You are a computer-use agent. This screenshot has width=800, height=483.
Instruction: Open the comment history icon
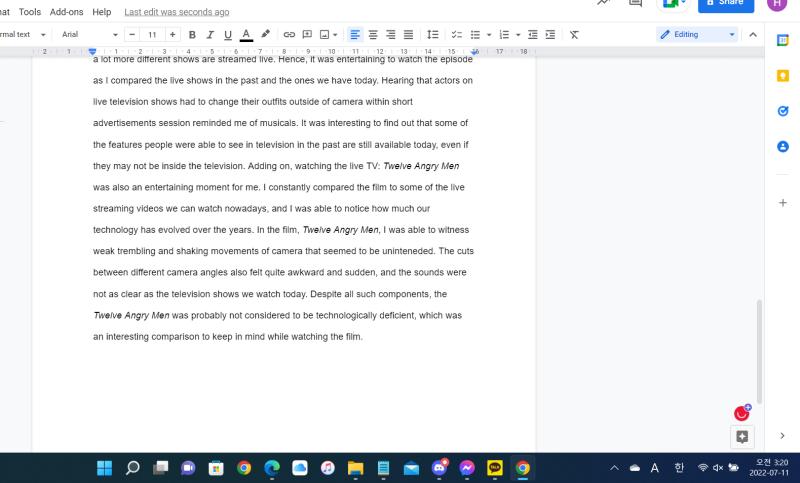pos(635,3)
